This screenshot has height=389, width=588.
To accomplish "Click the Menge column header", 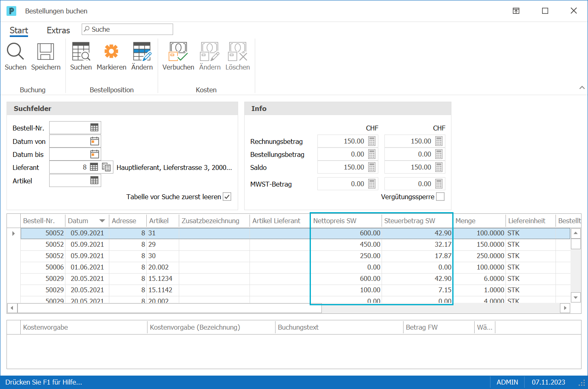I will 479,221.
